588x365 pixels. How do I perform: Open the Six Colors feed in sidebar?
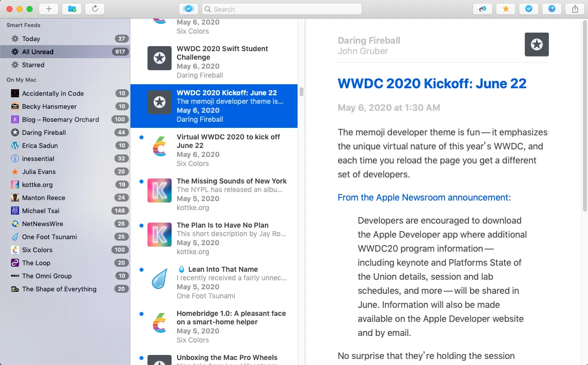tap(65, 250)
